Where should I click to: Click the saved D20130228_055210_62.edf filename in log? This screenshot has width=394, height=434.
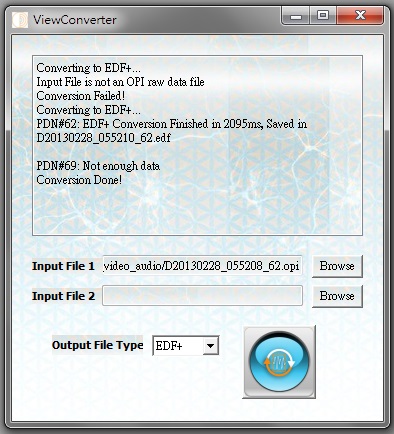click(104, 138)
